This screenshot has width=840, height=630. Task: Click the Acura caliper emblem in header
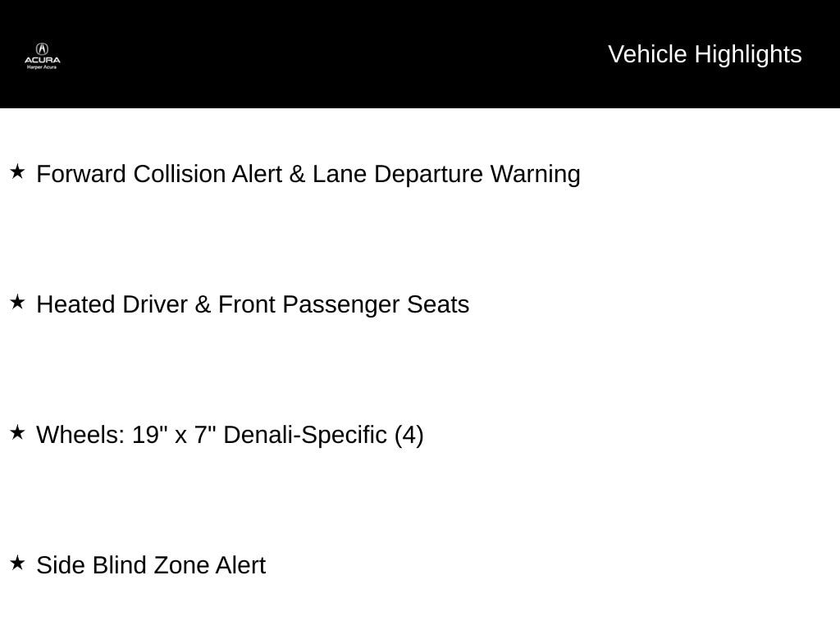tap(42, 48)
